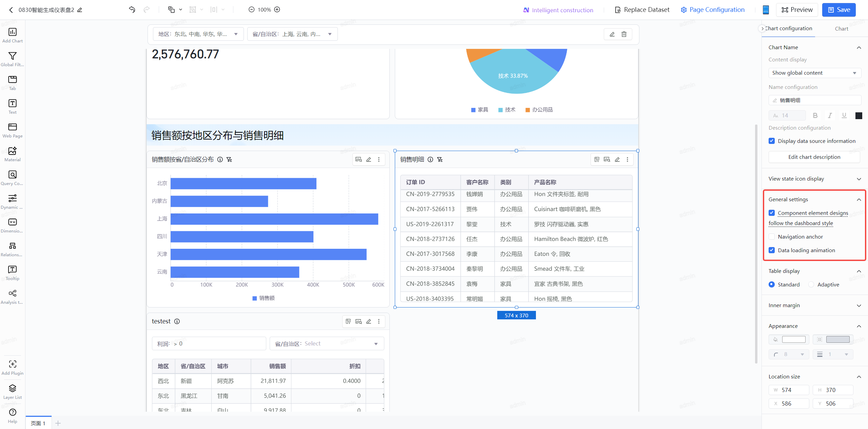Add a new page tab
Screen dimensions: 868x429
coord(58,423)
